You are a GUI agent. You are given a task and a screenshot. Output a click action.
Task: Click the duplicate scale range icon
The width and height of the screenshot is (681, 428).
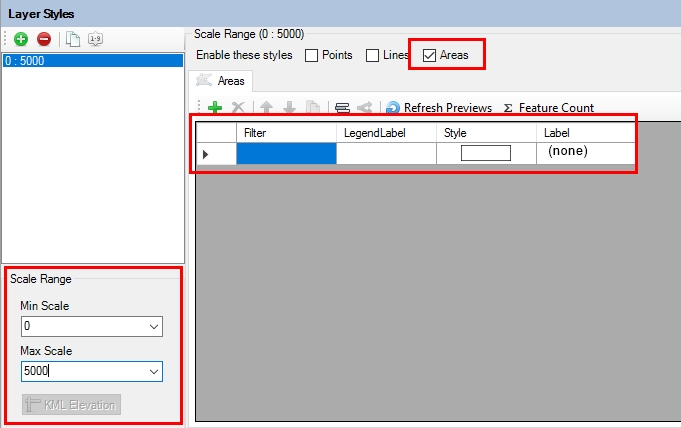(73, 39)
